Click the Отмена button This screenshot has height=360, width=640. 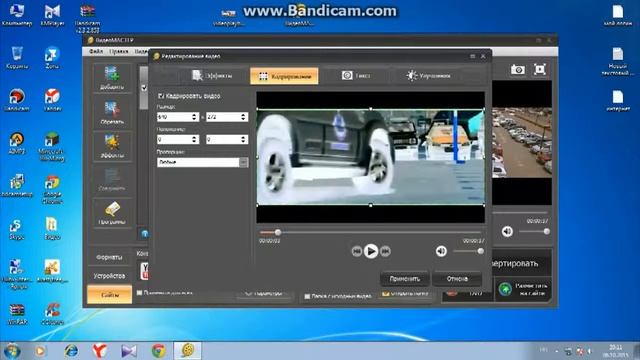pyautogui.click(x=457, y=279)
